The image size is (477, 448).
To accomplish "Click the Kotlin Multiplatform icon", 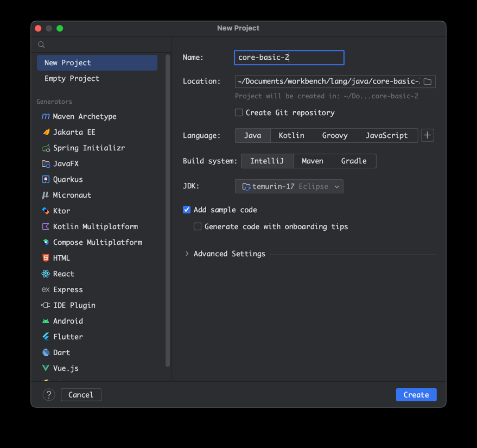I will (46, 226).
